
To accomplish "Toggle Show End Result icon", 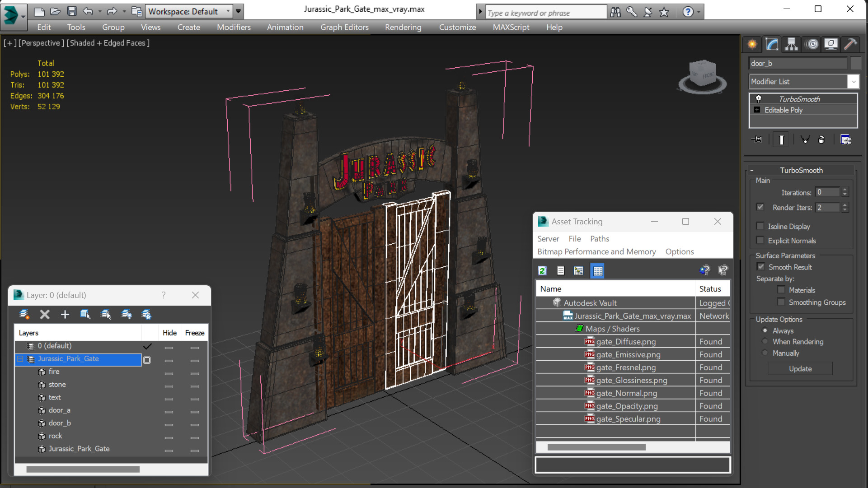I will [781, 139].
